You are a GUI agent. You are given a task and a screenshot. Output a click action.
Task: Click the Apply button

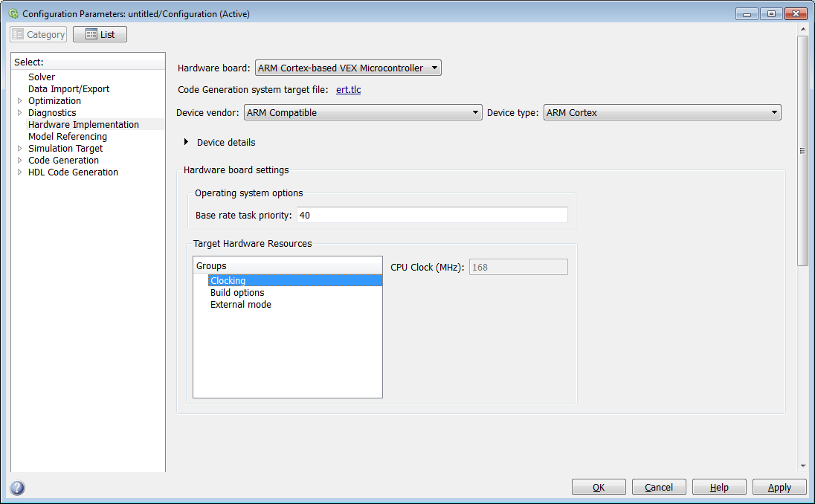tap(779, 487)
